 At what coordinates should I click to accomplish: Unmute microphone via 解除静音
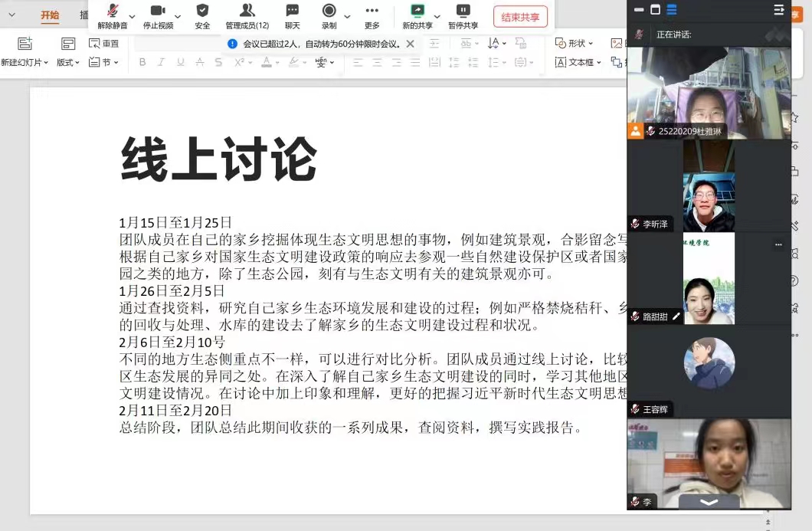113,11
